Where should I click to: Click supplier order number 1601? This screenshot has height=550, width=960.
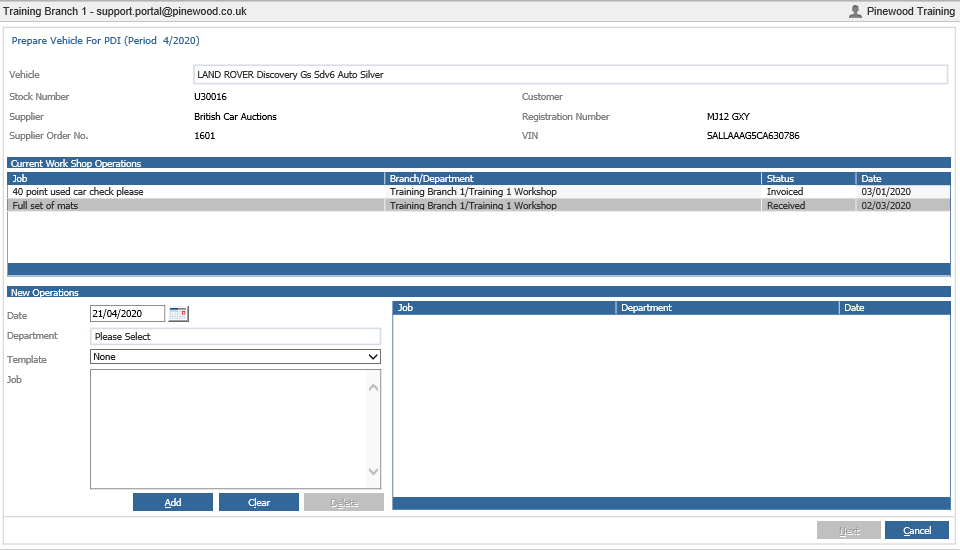tap(204, 136)
